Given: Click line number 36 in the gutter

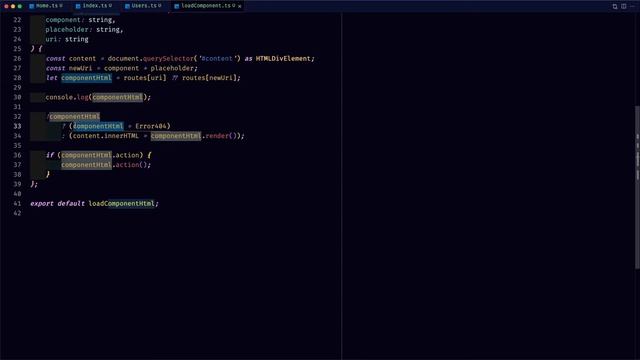Looking at the screenshot, I should (x=17, y=155).
